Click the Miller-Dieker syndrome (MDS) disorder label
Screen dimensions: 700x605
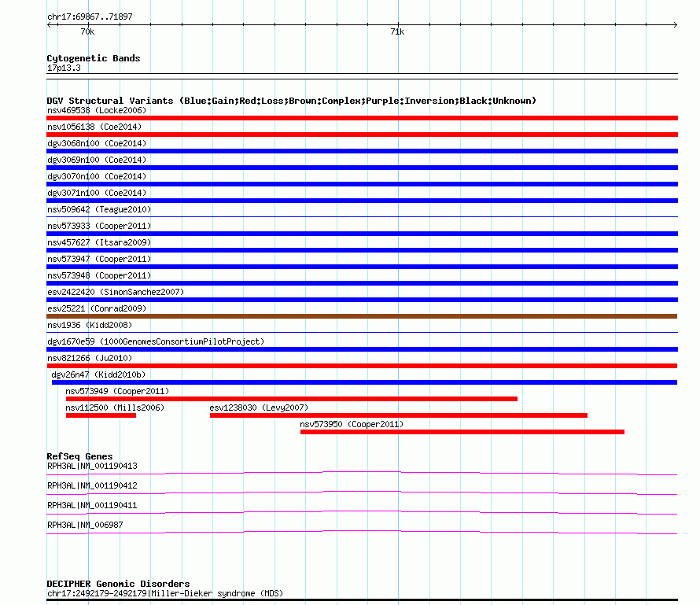tap(165, 593)
